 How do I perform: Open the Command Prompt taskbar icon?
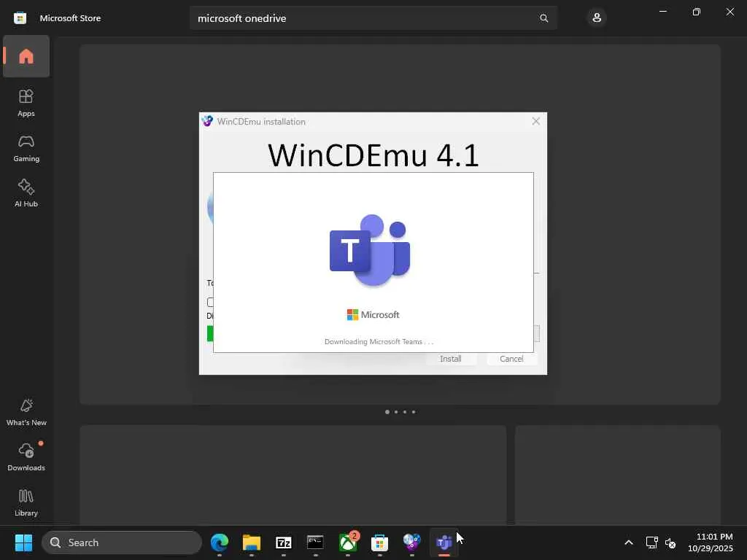[315, 542]
